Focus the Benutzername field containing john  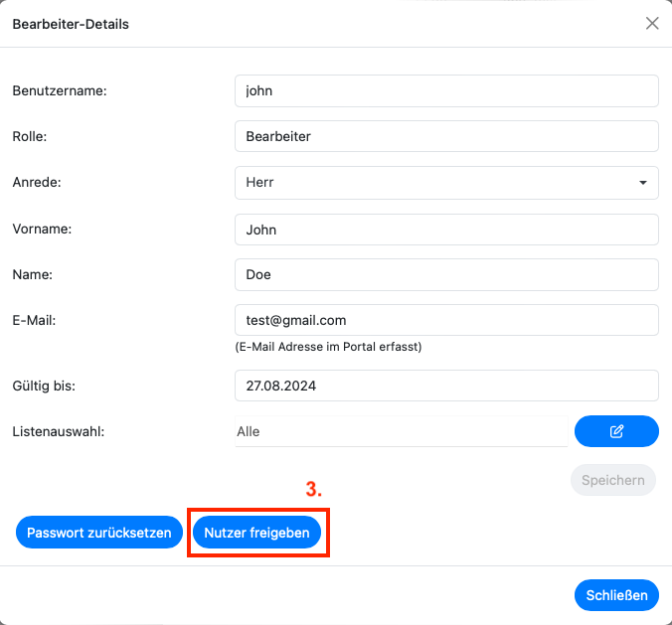[x=446, y=90]
